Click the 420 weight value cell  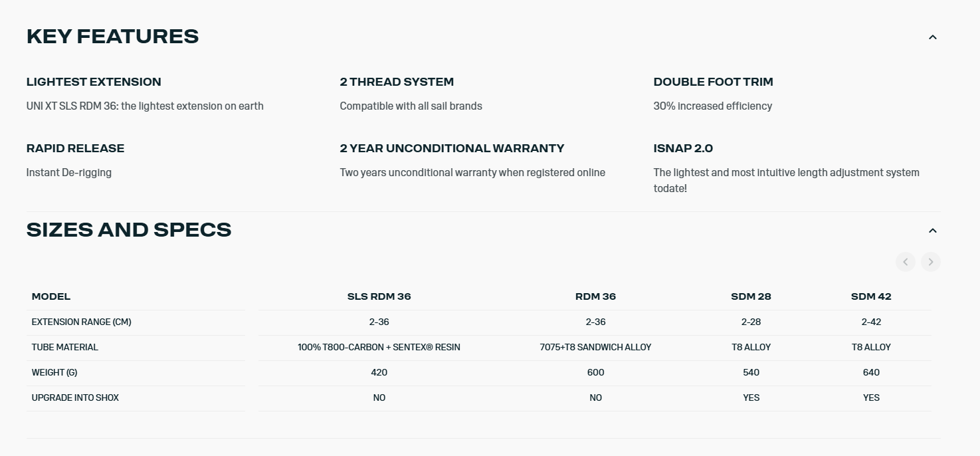pos(379,372)
